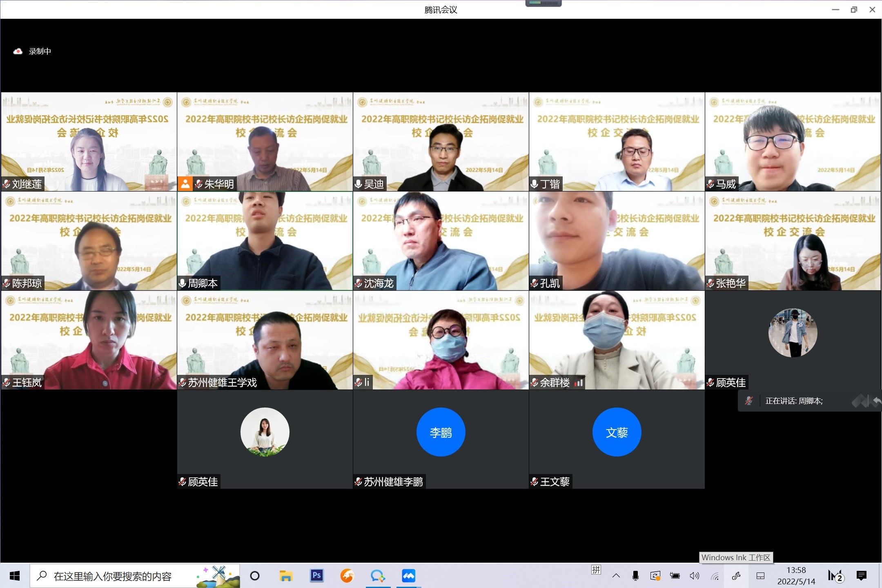The height and width of the screenshot is (588, 882).
Task: Click 李鹏 blue avatar circle
Action: (441, 432)
